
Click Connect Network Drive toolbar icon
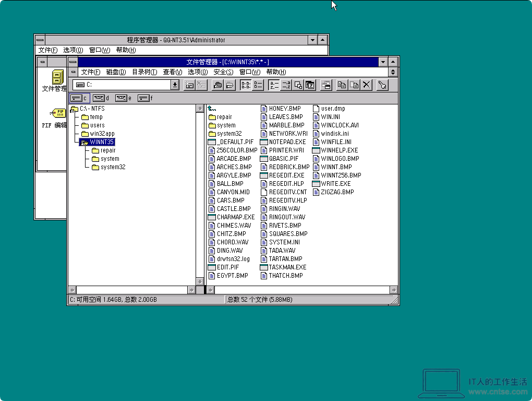pos(189,85)
